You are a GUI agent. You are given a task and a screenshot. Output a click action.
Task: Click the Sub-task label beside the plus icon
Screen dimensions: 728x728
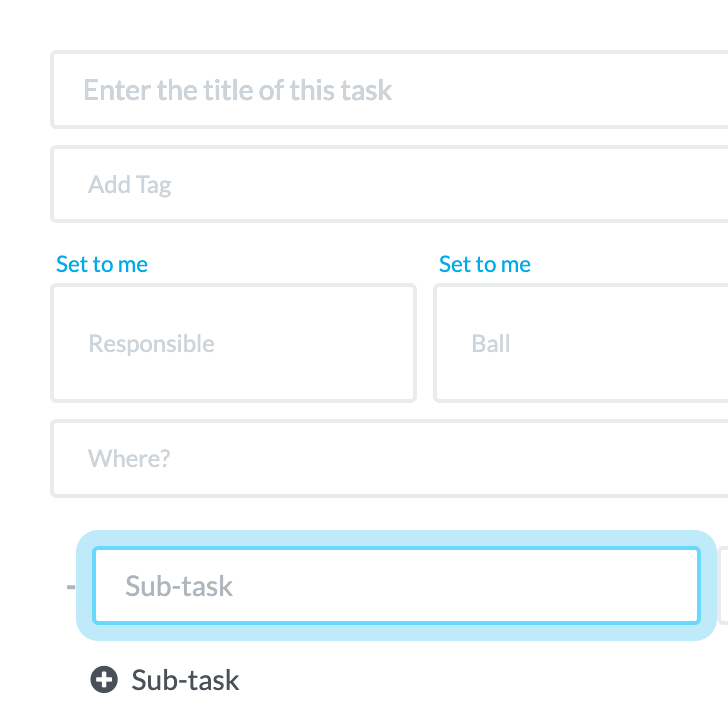(x=185, y=680)
